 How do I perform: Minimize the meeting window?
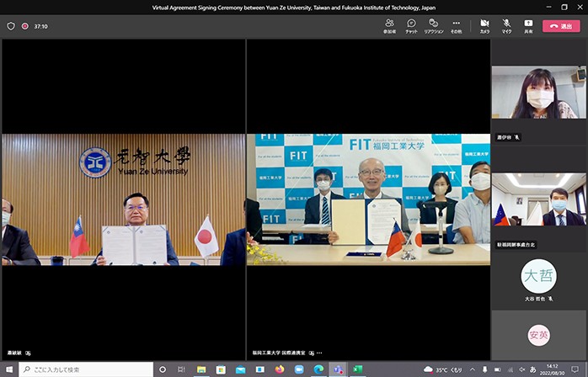[x=548, y=7]
